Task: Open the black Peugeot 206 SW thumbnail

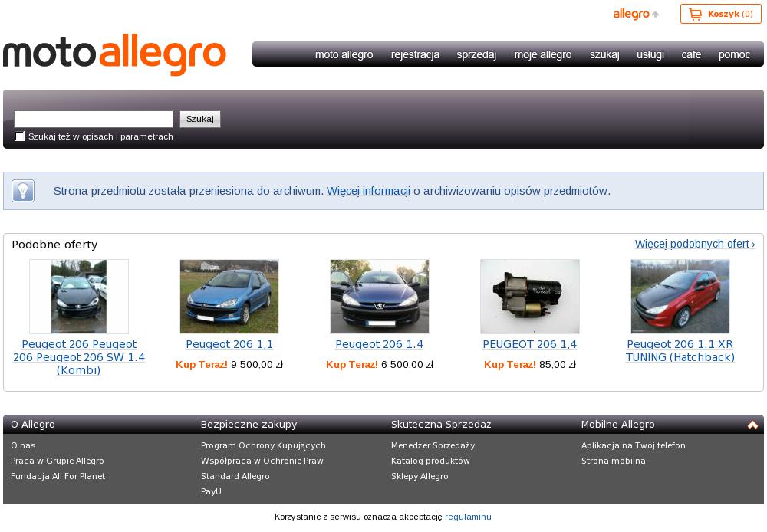Action: click(79, 297)
